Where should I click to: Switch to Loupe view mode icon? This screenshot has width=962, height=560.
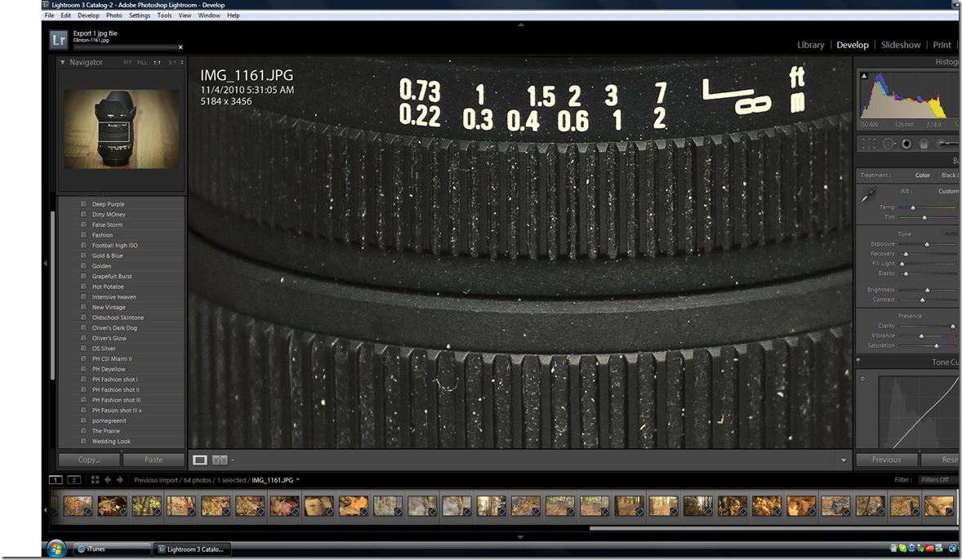tap(199, 460)
